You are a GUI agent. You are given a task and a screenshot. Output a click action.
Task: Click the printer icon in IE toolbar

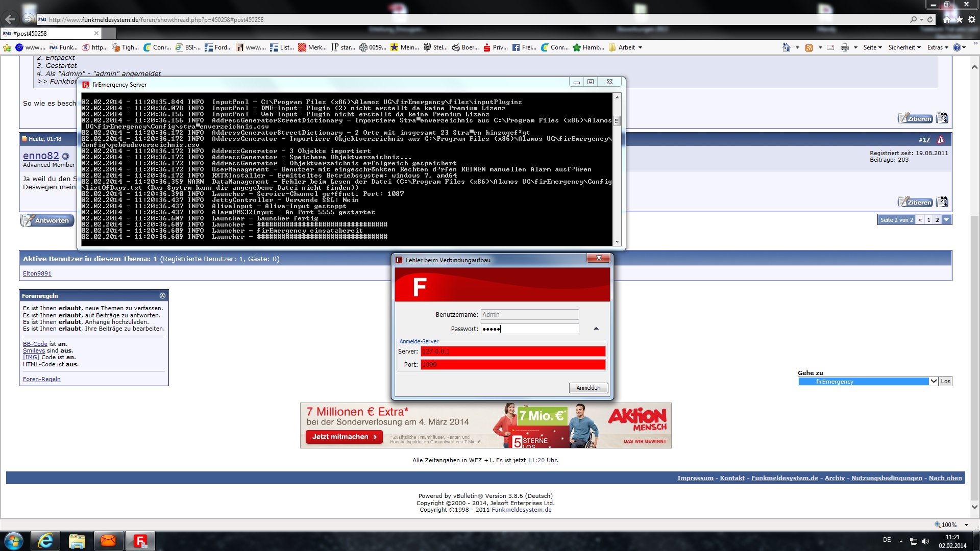click(845, 47)
